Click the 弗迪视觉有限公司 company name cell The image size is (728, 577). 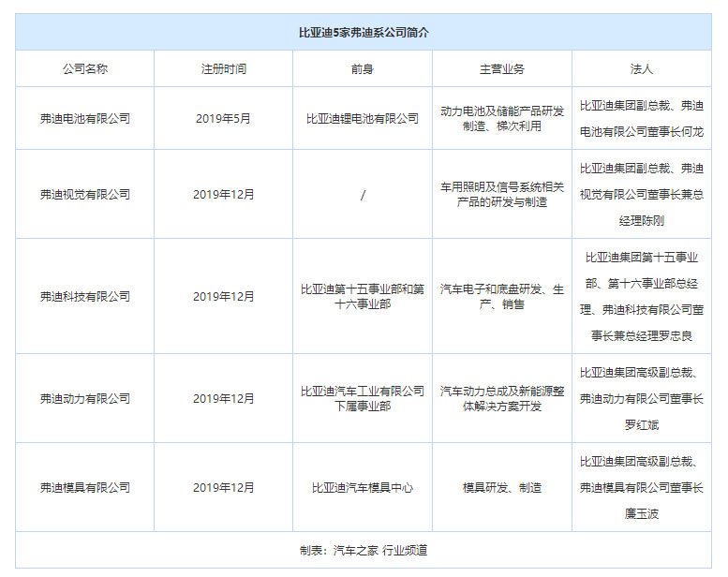[84, 195]
